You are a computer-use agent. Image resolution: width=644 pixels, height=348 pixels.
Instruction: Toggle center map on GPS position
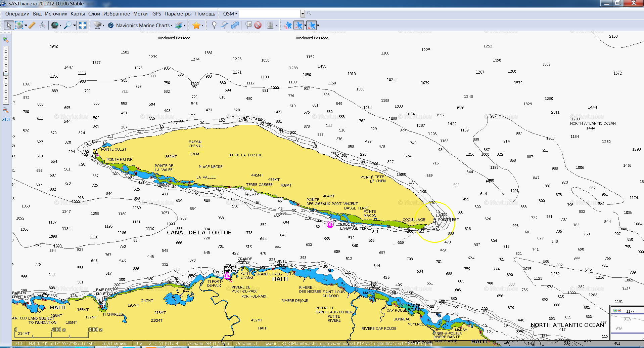(311, 25)
